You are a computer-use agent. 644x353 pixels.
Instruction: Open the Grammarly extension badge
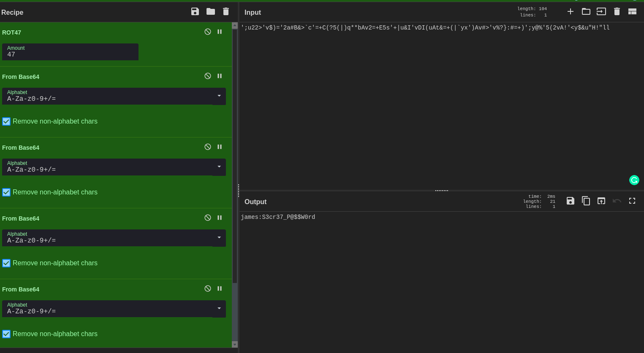click(634, 180)
